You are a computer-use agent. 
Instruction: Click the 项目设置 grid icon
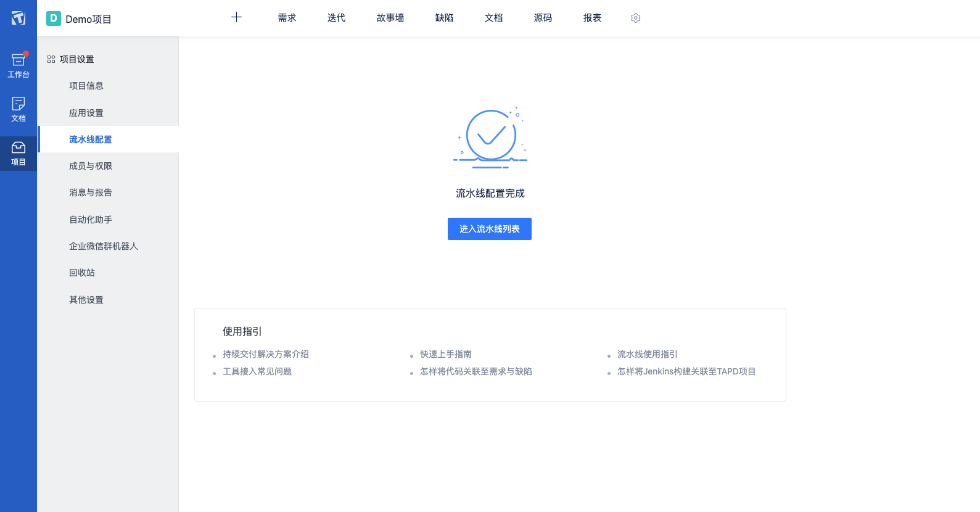pyautogui.click(x=51, y=59)
